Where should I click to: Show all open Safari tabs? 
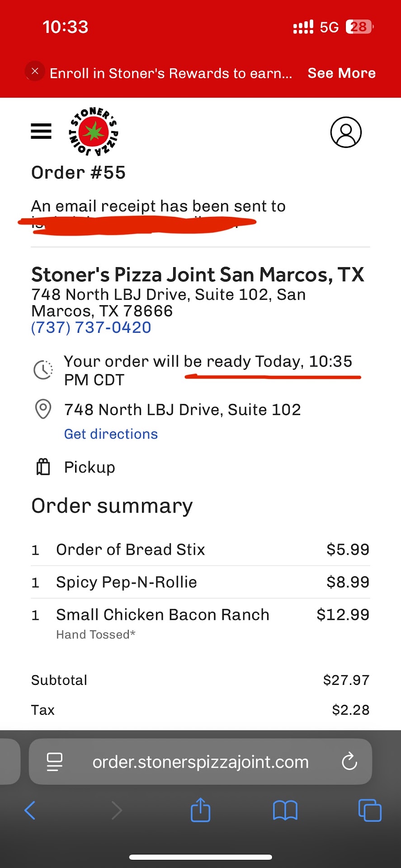pos(369,810)
